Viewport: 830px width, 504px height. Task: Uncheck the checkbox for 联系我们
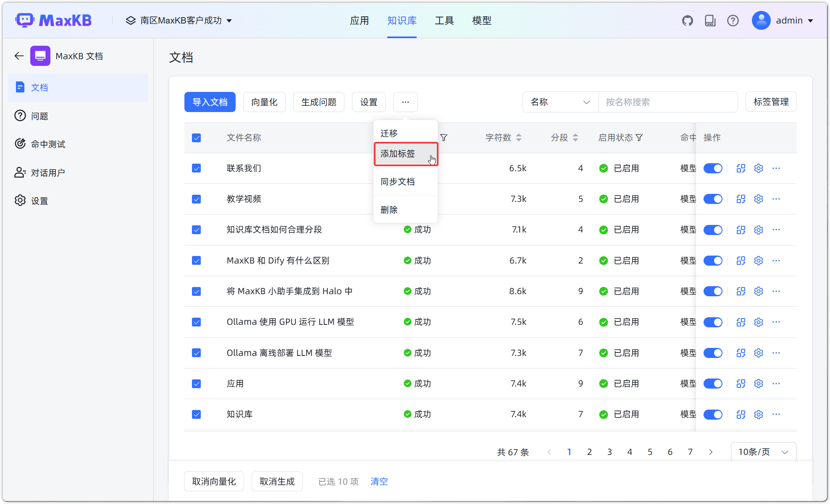tap(196, 168)
